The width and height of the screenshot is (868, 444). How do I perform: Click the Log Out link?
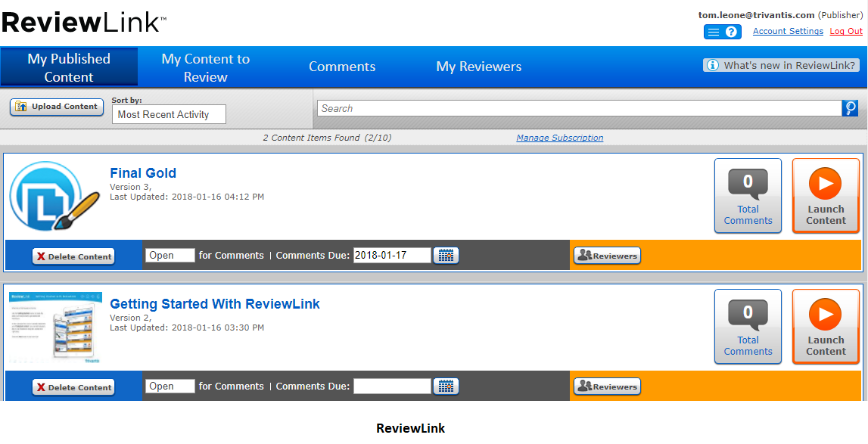coord(846,32)
